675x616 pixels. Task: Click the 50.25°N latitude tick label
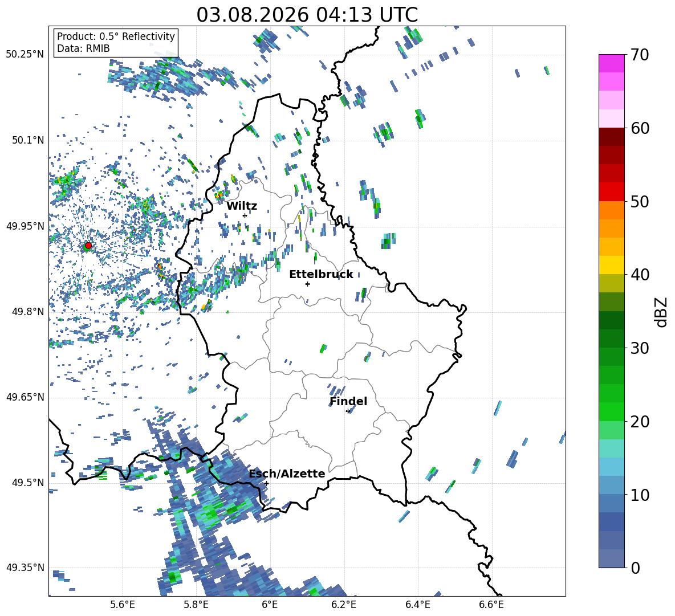coord(25,55)
